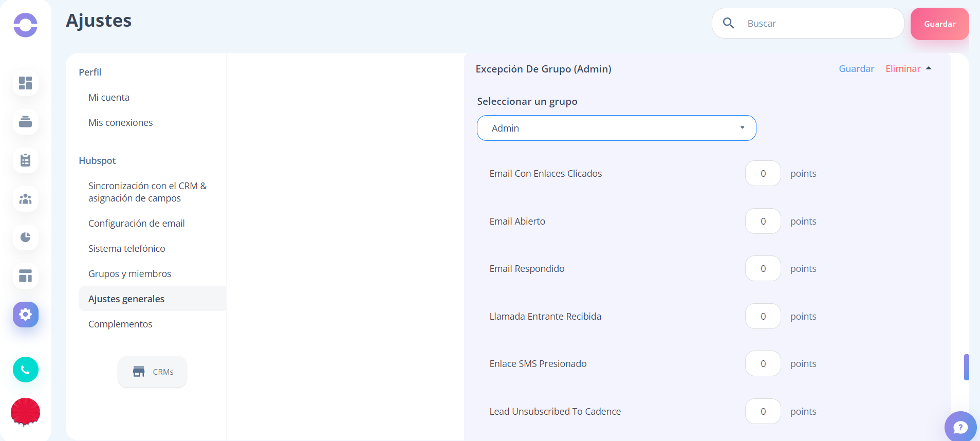The height and width of the screenshot is (441, 980).
Task: Click the Email Abierto label
Action: pyautogui.click(x=517, y=221)
